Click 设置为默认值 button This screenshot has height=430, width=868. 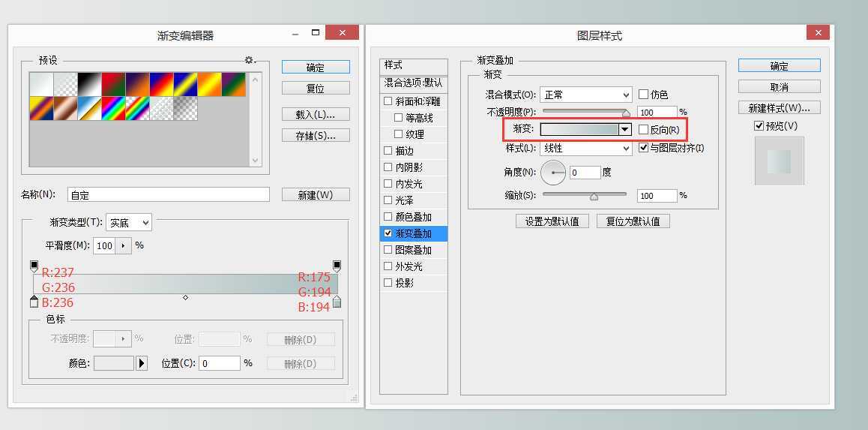(552, 221)
